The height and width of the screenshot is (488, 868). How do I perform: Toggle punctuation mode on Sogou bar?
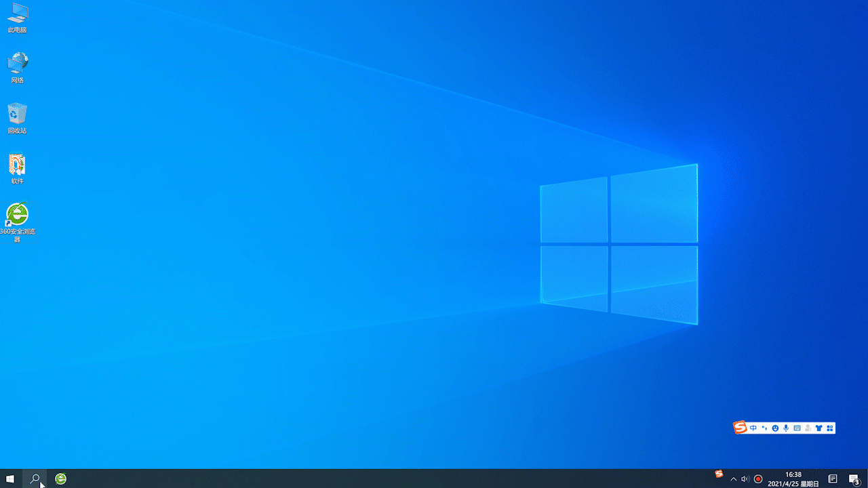point(764,428)
